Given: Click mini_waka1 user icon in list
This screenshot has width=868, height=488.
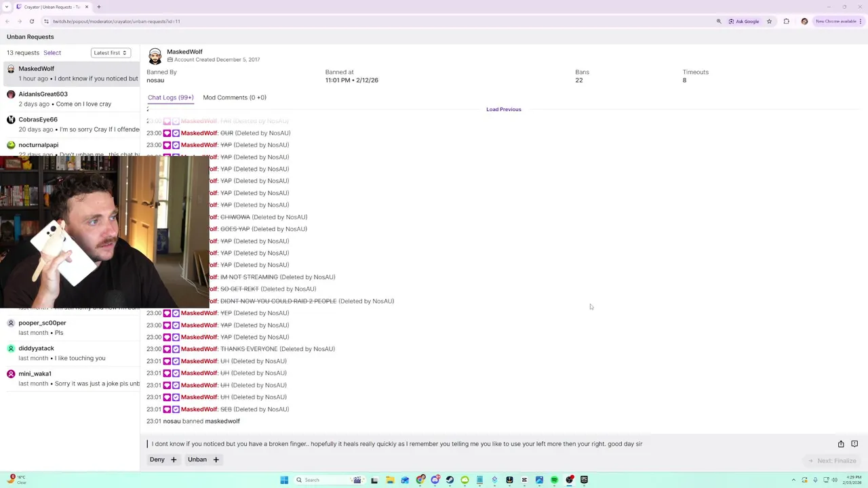Looking at the screenshot, I should 11,373.
